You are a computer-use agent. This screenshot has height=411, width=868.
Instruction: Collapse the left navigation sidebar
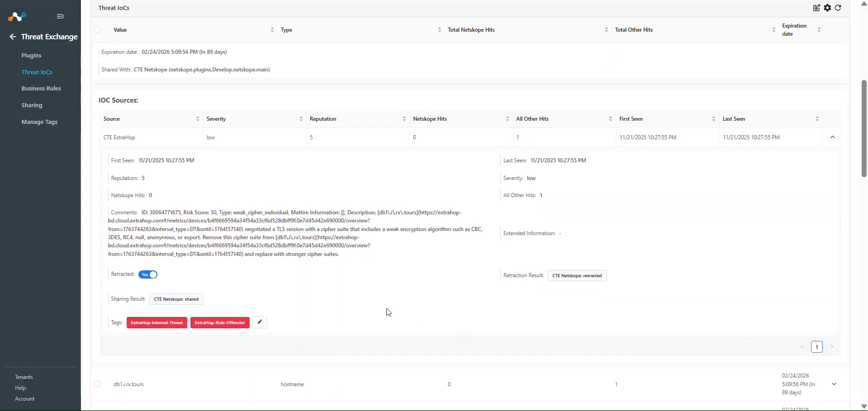(61, 16)
